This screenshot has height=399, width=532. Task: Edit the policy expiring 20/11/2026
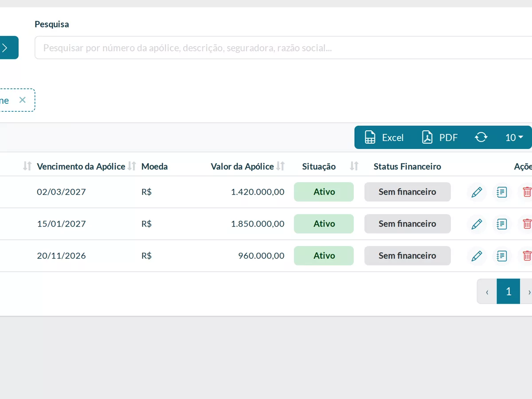click(x=477, y=256)
